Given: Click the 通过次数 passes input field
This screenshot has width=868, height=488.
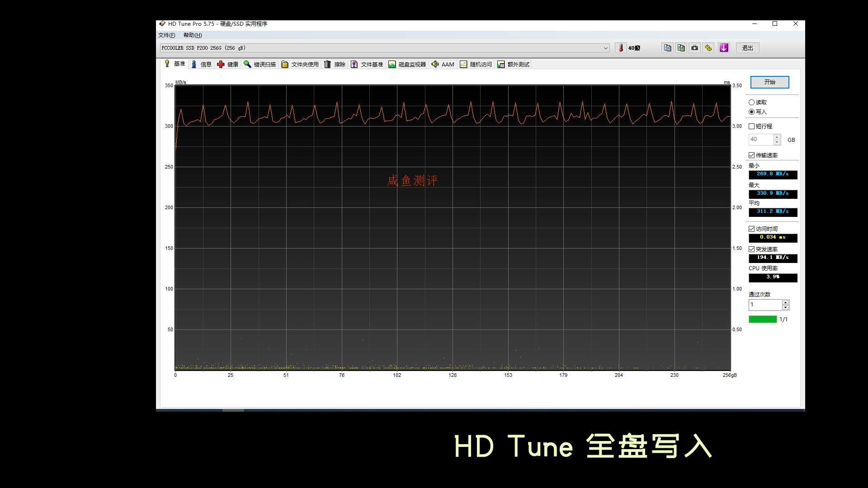Looking at the screenshot, I should coord(765,305).
